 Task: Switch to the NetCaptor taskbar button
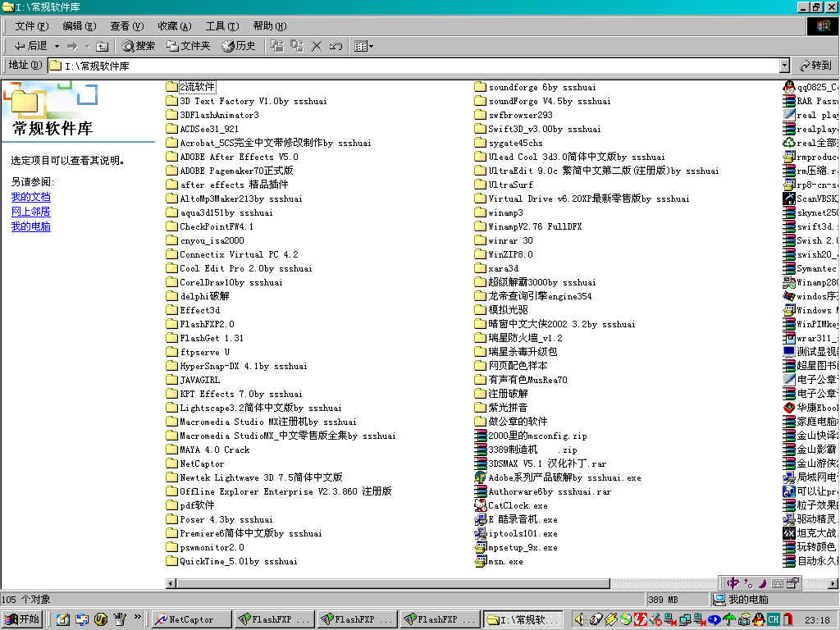point(192,619)
